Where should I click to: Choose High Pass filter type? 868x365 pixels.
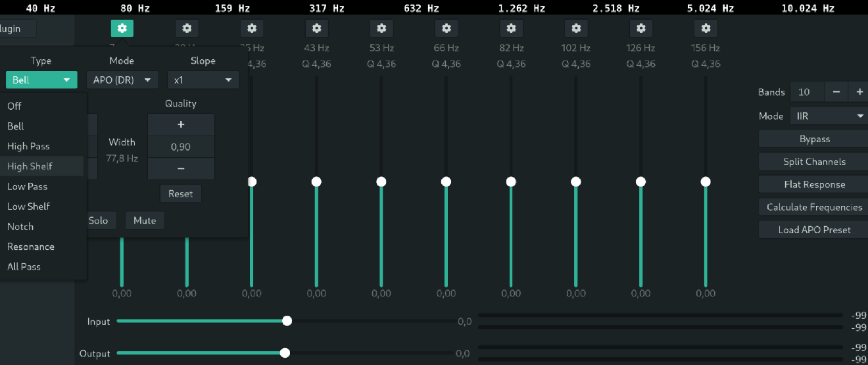(x=42, y=146)
